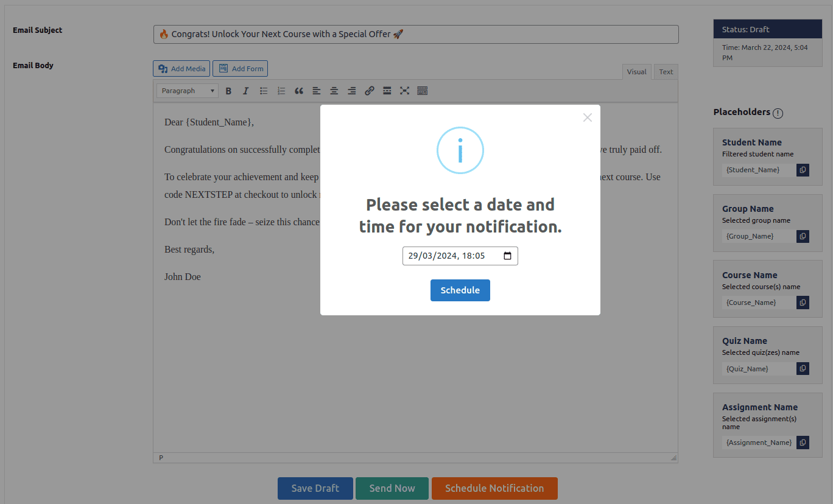Viewport: 833px width, 504px height.
Task: Insert a blockquote using the quote icon
Action: point(299,91)
